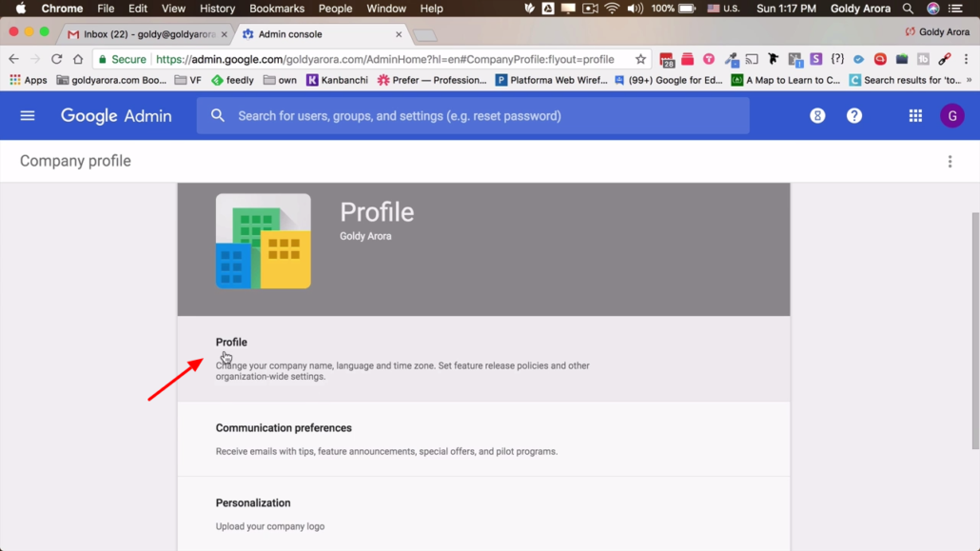Open the Apple menu

(21, 9)
